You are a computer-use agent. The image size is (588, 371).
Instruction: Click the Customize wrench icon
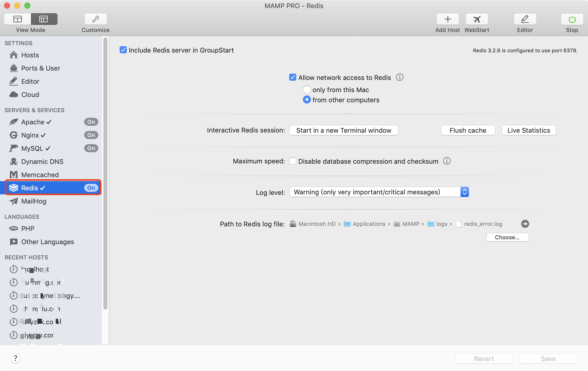(96, 19)
